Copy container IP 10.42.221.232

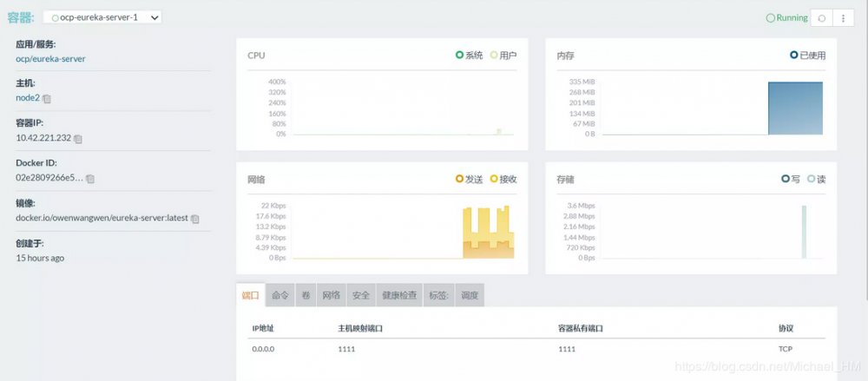[x=78, y=139]
